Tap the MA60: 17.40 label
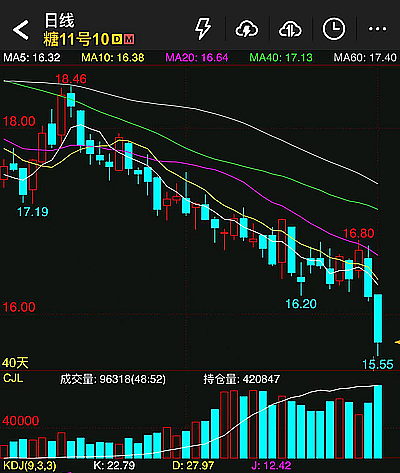The height and width of the screenshot is (473, 400). (x=365, y=58)
